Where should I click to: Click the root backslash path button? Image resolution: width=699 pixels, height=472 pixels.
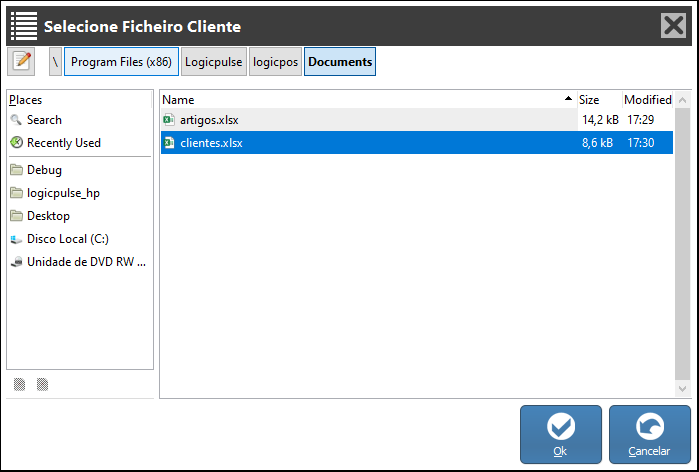tap(55, 62)
